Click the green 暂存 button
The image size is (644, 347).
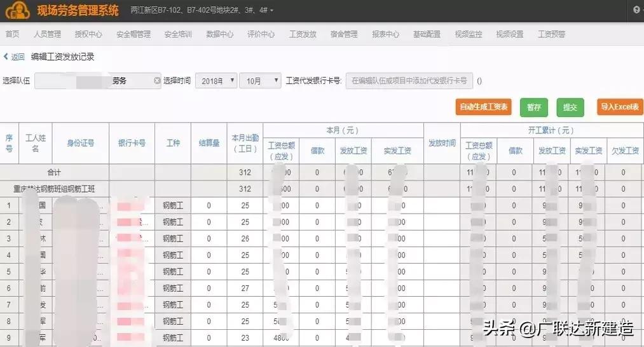click(x=533, y=107)
